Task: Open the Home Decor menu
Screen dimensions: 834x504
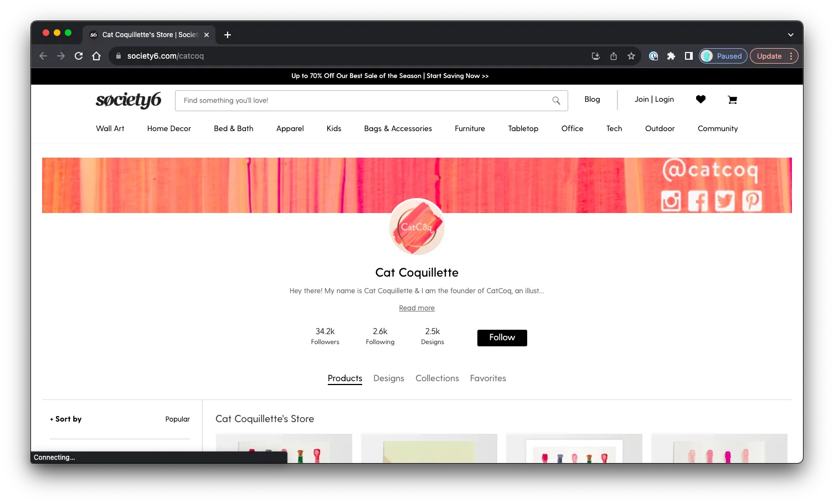Action: coord(169,128)
